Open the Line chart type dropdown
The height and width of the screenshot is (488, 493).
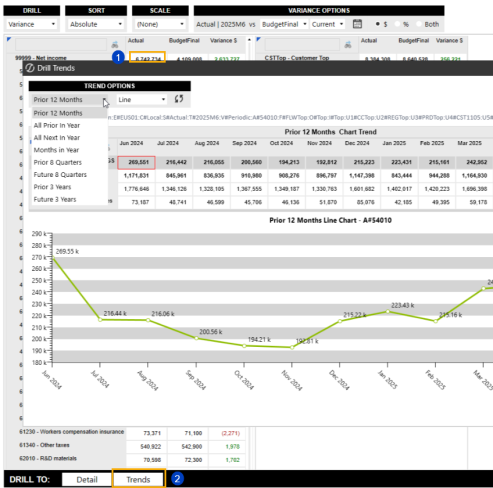click(x=142, y=100)
